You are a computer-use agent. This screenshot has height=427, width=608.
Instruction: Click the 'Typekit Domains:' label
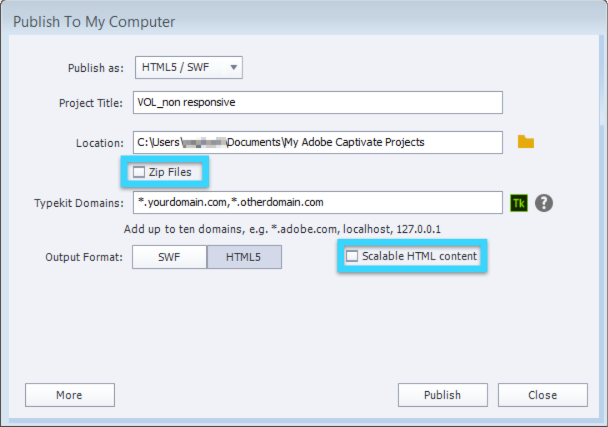pos(79,203)
